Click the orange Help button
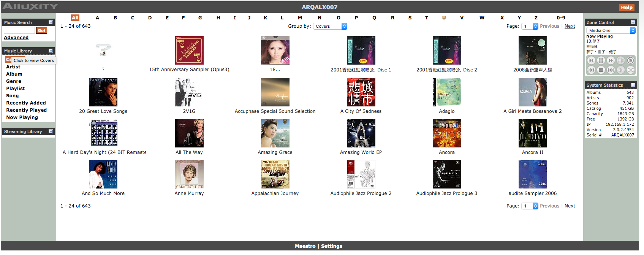Image resolution: width=644 pixels, height=255 pixels. [x=627, y=7]
